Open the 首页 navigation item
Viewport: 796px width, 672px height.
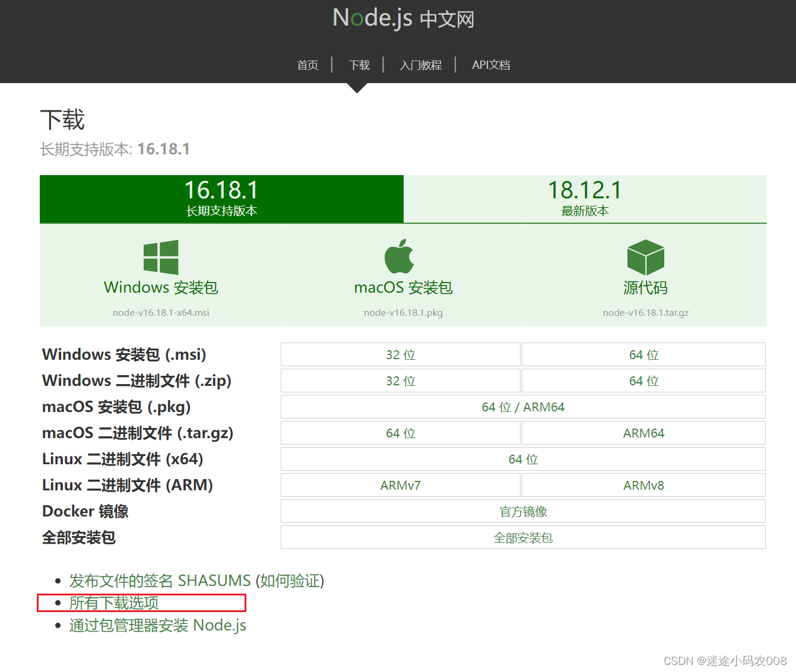[x=307, y=65]
